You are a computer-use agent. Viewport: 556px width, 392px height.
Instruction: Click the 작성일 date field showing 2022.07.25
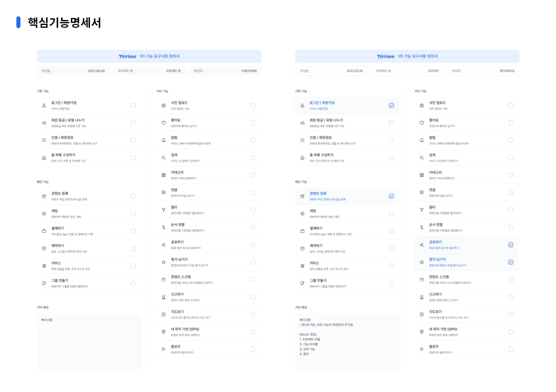[x=332, y=71]
